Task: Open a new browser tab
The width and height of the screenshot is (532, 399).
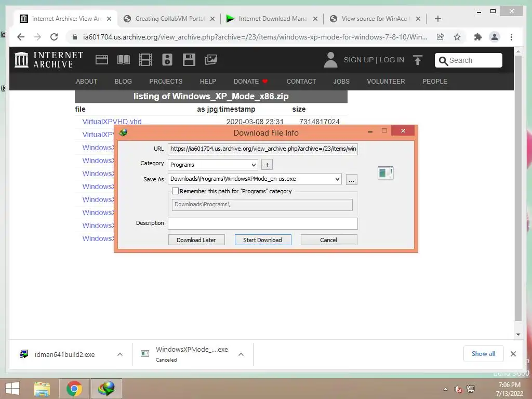Action: 438,19
